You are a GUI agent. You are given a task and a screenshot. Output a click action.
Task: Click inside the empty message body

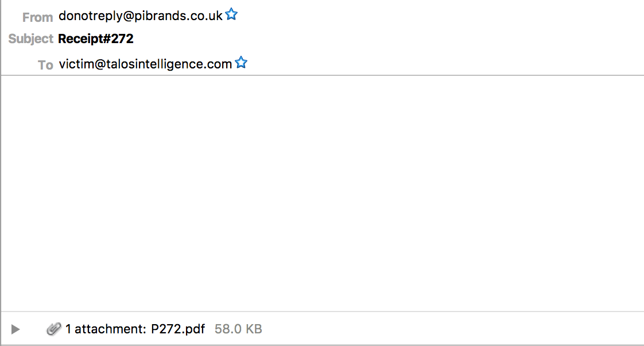tap(323, 193)
